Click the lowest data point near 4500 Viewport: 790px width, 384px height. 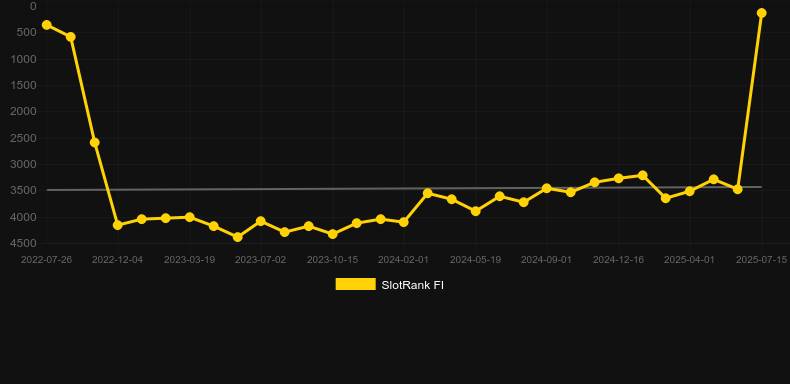(238, 237)
